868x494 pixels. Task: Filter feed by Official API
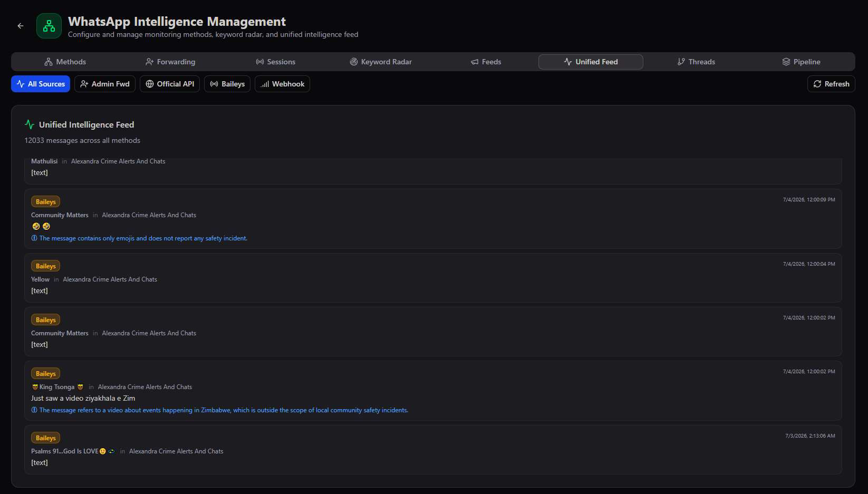click(x=170, y=84)
